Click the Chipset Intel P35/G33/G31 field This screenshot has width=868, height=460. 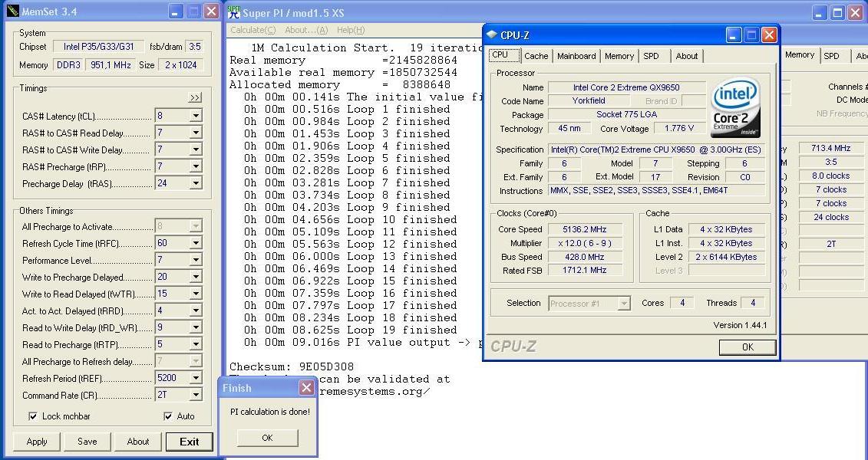point(98,47)
